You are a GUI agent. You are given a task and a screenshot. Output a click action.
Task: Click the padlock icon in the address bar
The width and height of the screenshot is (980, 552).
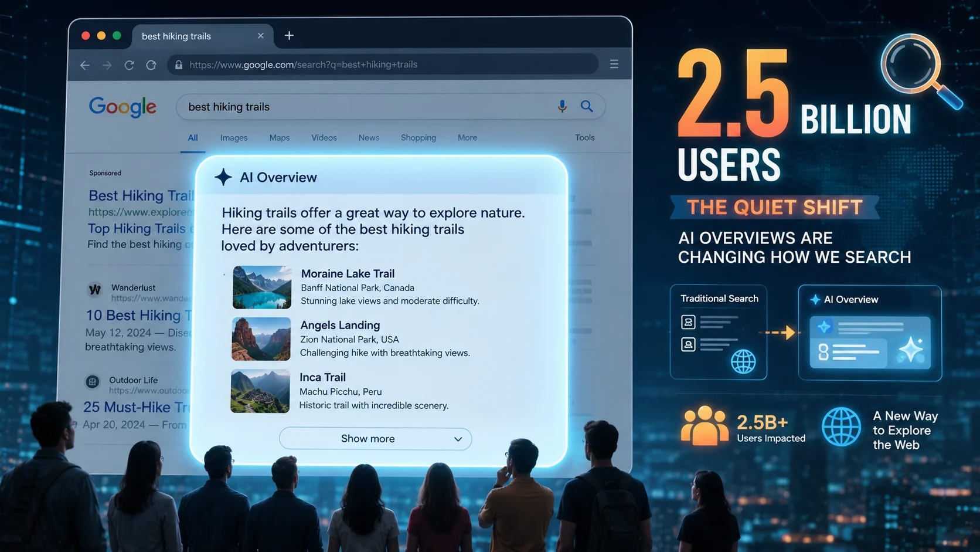pos(179,65)
